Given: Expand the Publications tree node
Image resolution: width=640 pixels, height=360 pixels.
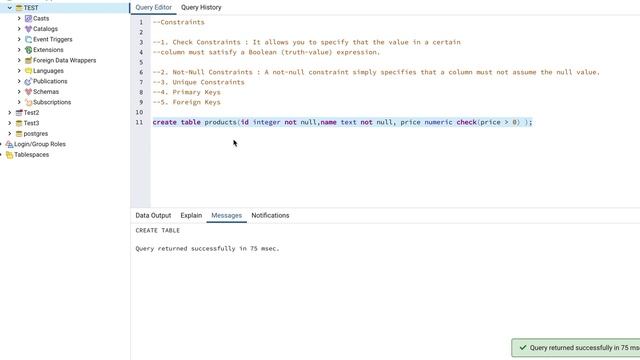Looking at the screenshot, I should 19,81.
